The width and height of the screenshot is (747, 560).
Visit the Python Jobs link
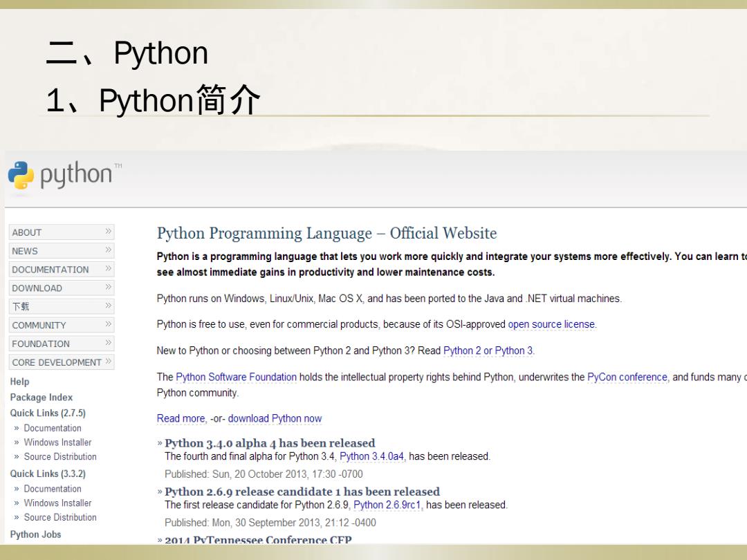pyautogui.click(x=36, y=534)
